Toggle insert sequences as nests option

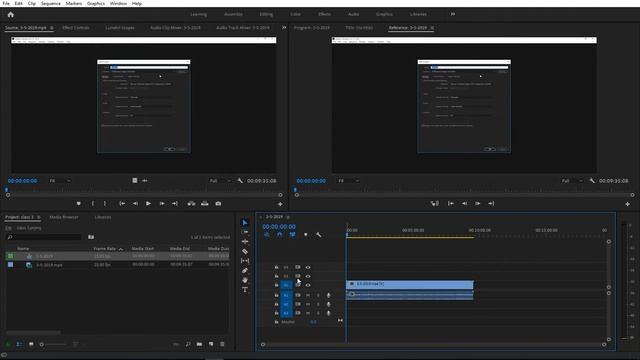pyautogui.click(x=267, y=235)
